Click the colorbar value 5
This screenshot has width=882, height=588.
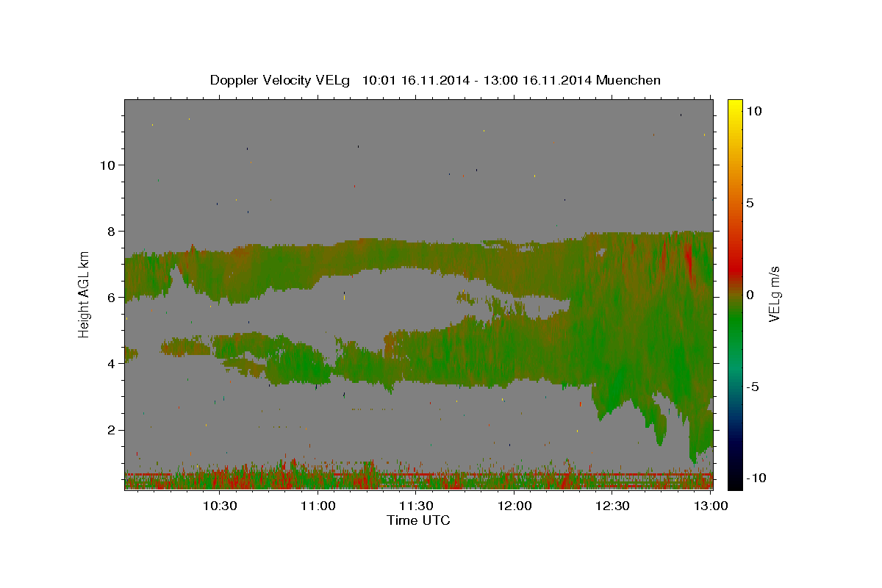[750, 202]
